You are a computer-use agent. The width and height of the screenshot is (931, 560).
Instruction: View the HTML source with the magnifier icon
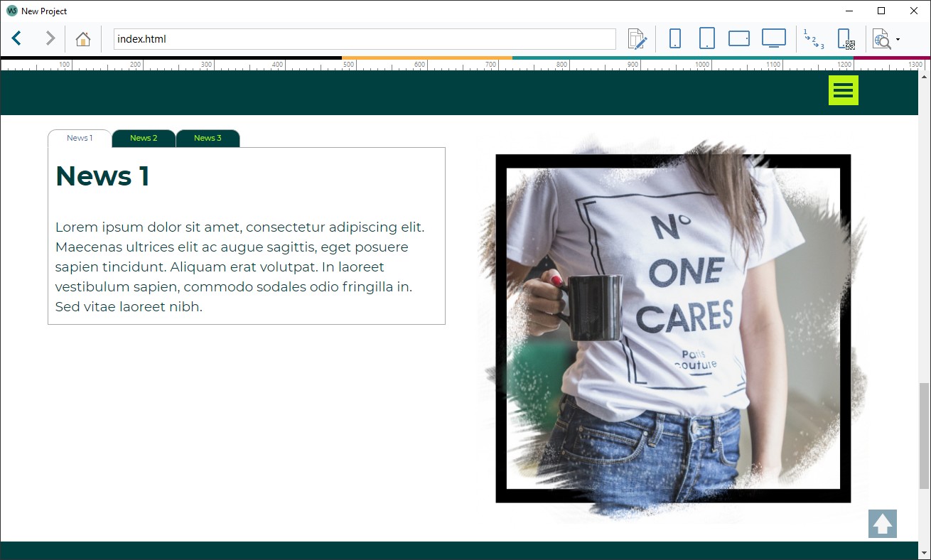[881, 38]
